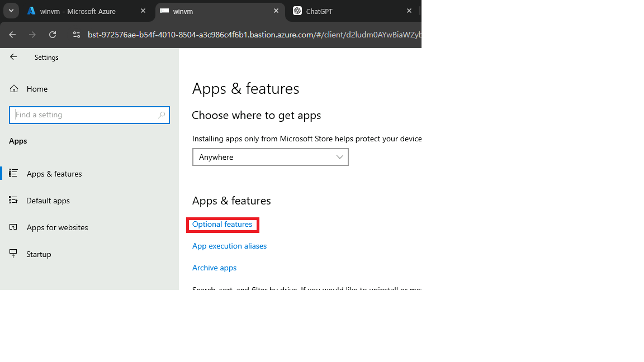
Task: View site information icon in address bar
Action: (x=77, y=35)
